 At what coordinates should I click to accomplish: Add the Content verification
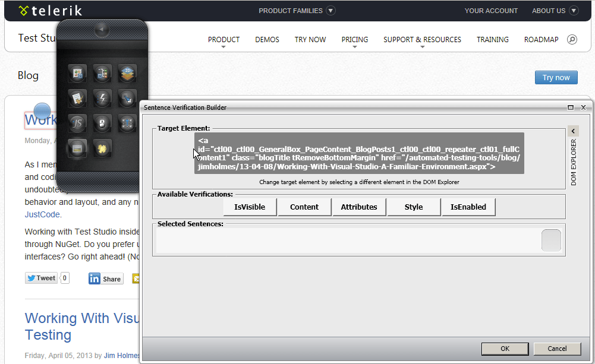tap(304, 207)
